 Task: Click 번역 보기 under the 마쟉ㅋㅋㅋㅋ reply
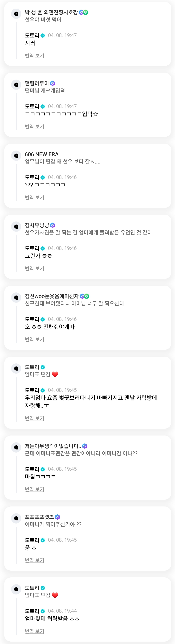(34, 489)
